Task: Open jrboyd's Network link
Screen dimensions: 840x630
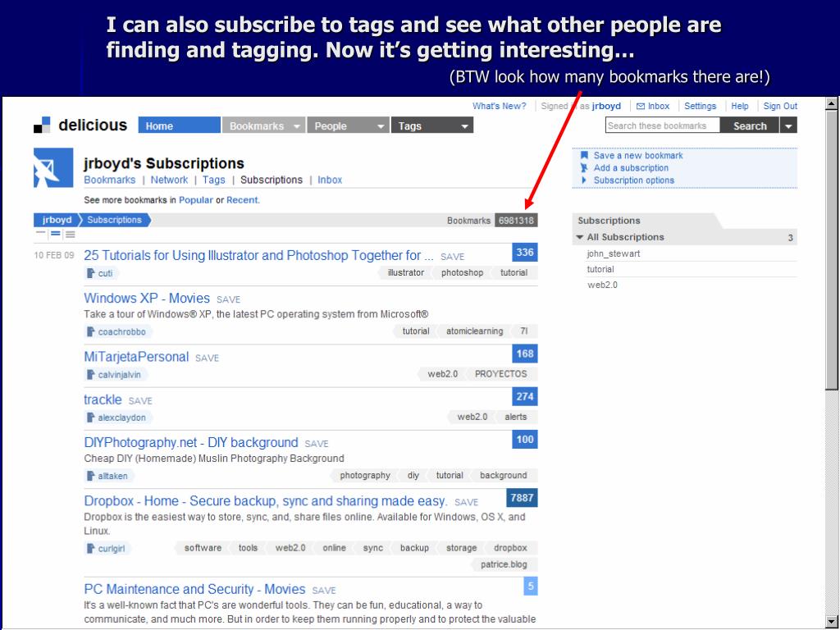Action: [x=169, y=180]
